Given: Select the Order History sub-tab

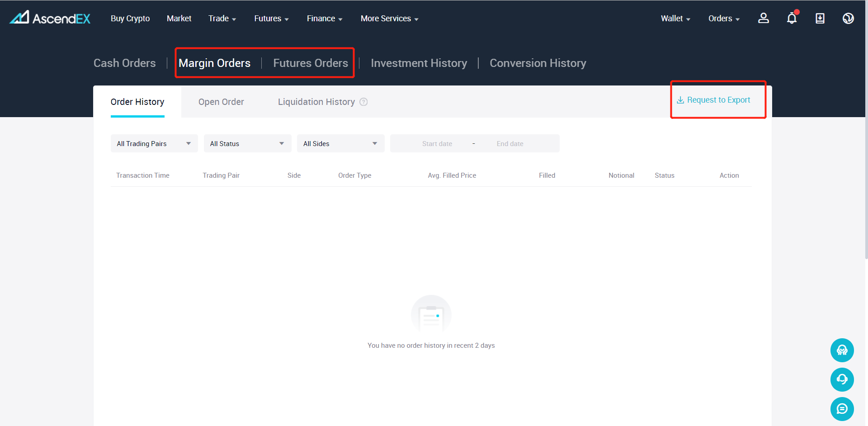Looking at the screenshot, I should 137,102.
